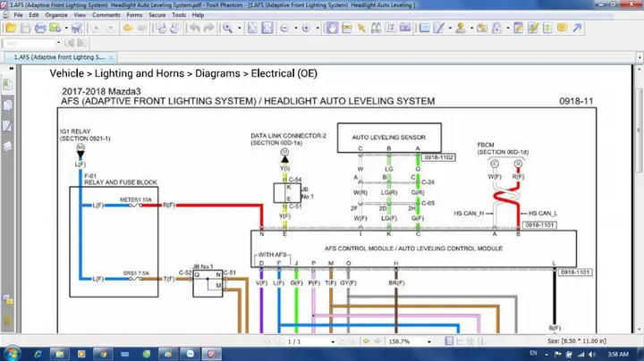Click the Stamp tool icon
644x361 pixels.
tap(461, 28)
